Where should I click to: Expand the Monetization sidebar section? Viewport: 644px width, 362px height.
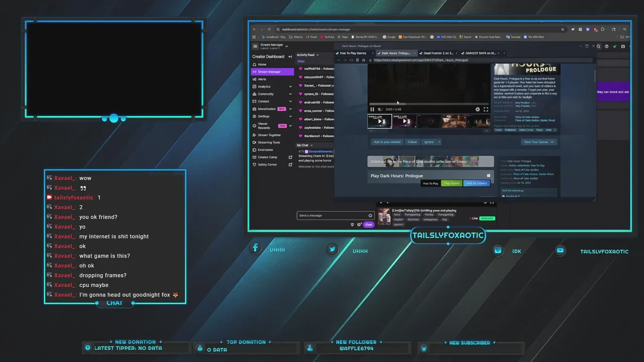(290, 109)
